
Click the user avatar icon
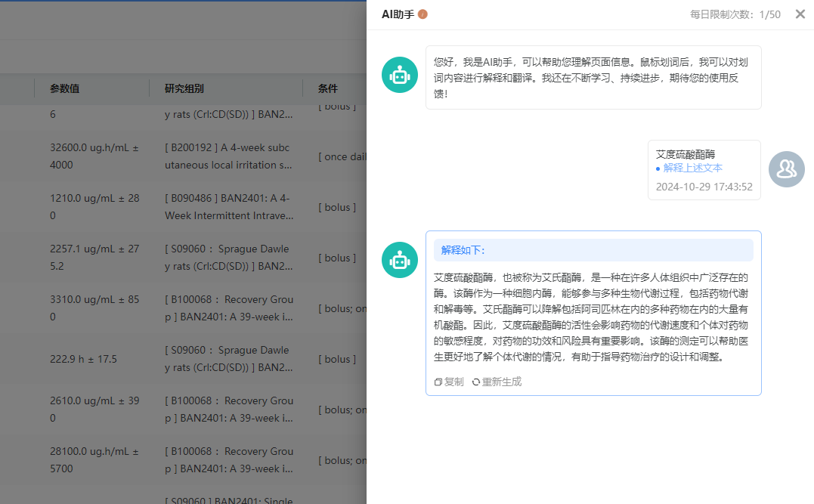click(787, 169)
